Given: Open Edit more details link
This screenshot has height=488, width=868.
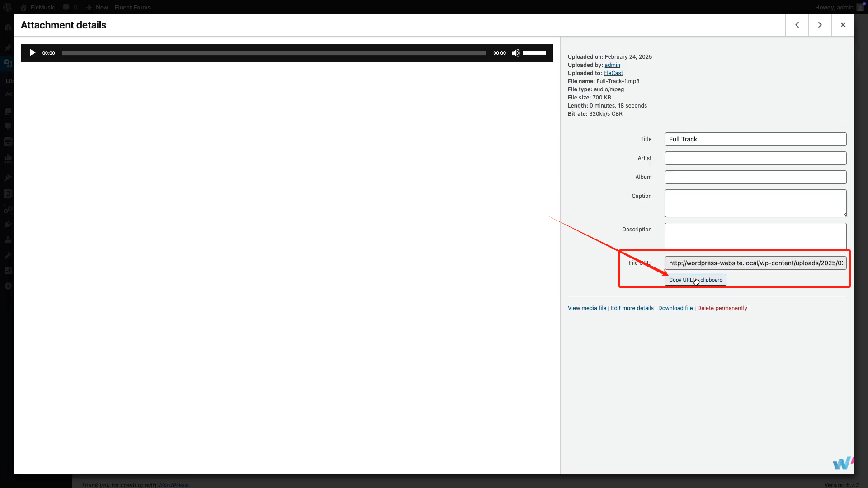Looking at the screenshot, I should coord(632,308).
